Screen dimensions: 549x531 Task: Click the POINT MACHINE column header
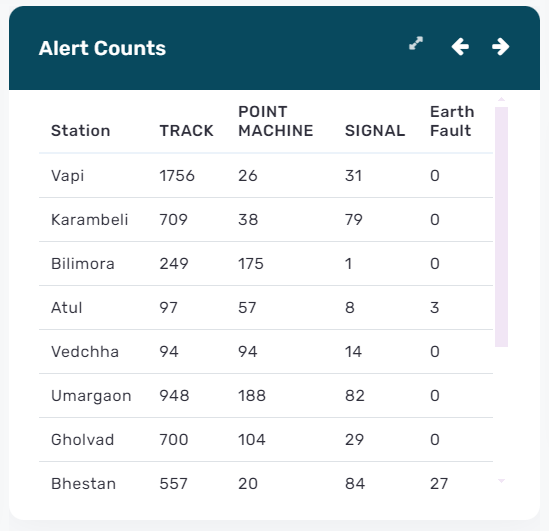click(x=276, y=121)
